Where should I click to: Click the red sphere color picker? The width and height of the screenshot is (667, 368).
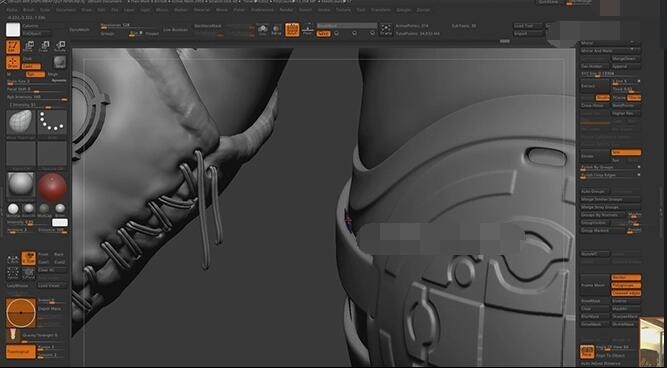52,186
